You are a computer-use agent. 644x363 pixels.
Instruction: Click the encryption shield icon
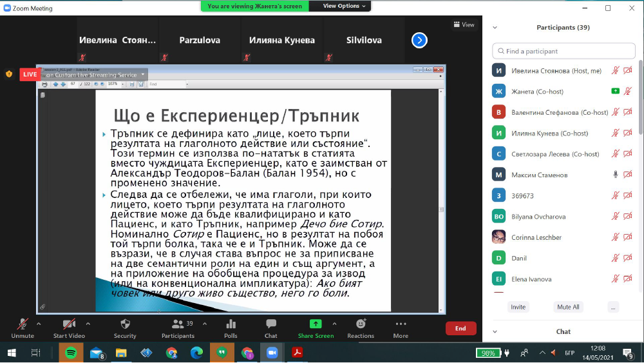point(9,74)
